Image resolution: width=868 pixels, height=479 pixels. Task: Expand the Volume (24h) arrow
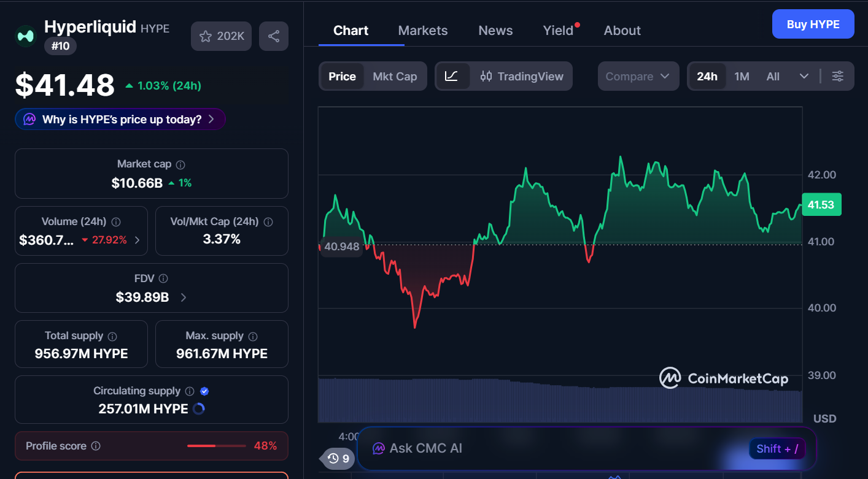tap(137, 240)
